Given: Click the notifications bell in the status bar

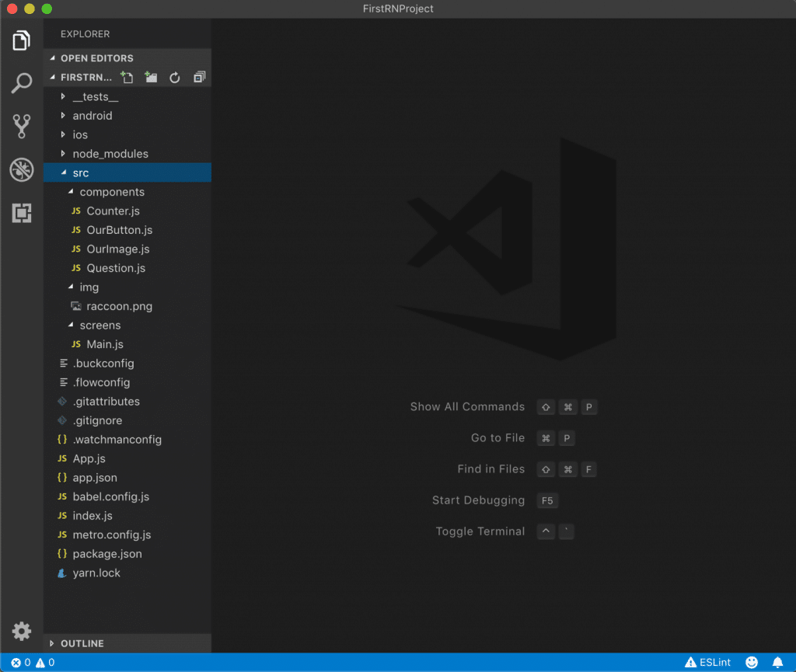Looking at the screenshot, I should pos(777,663).
